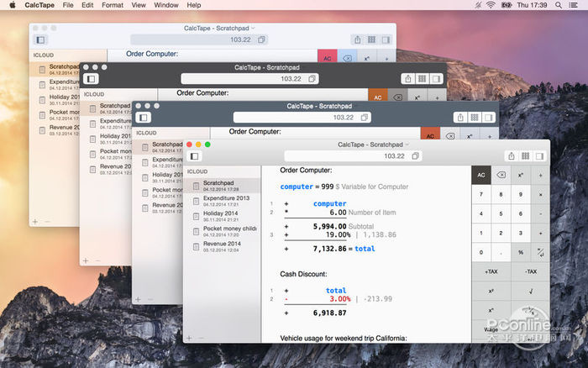
Task: Toggle the sidebar in the rearmost beige window
Action: [40, 39]
